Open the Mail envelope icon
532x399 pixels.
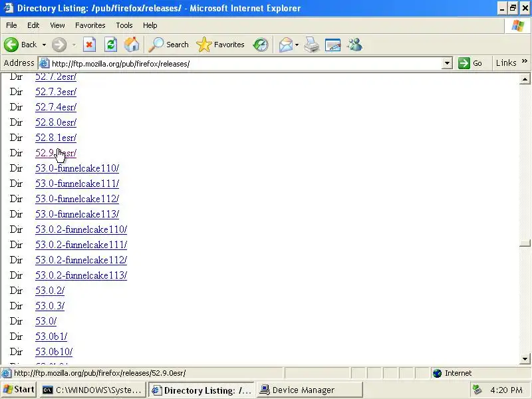point(286,45)
